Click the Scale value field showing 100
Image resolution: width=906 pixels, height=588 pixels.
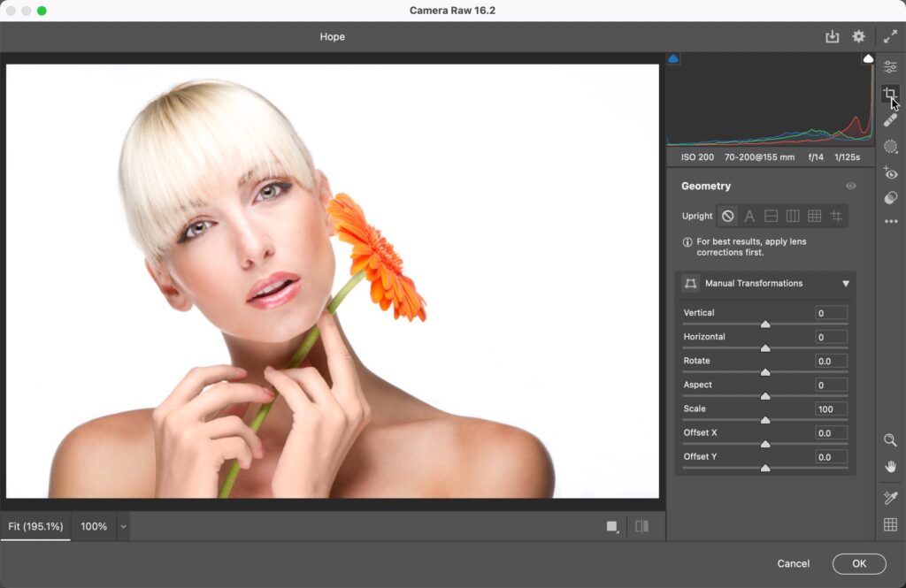click(831, 409)
